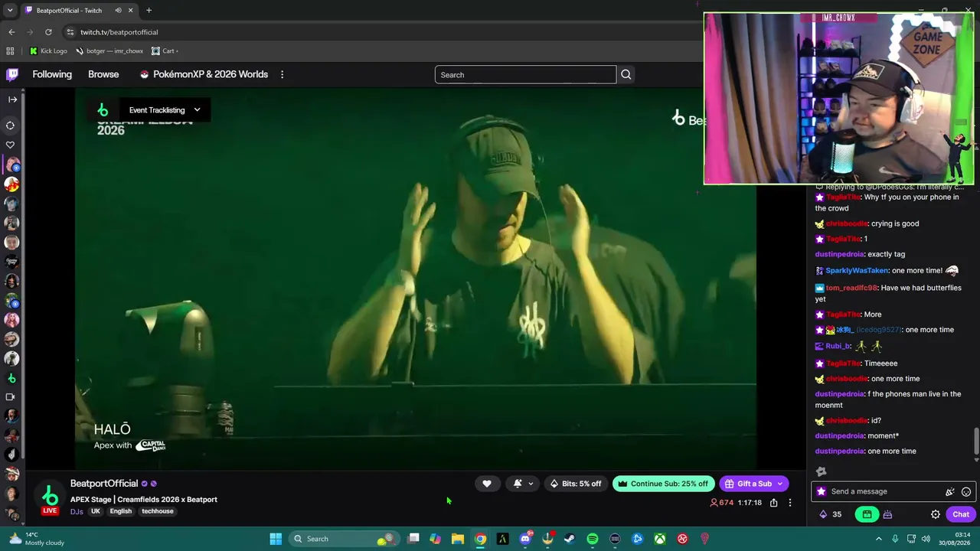View site information icon in address bar
Viewport: 980px width, 551px height.
70,32
